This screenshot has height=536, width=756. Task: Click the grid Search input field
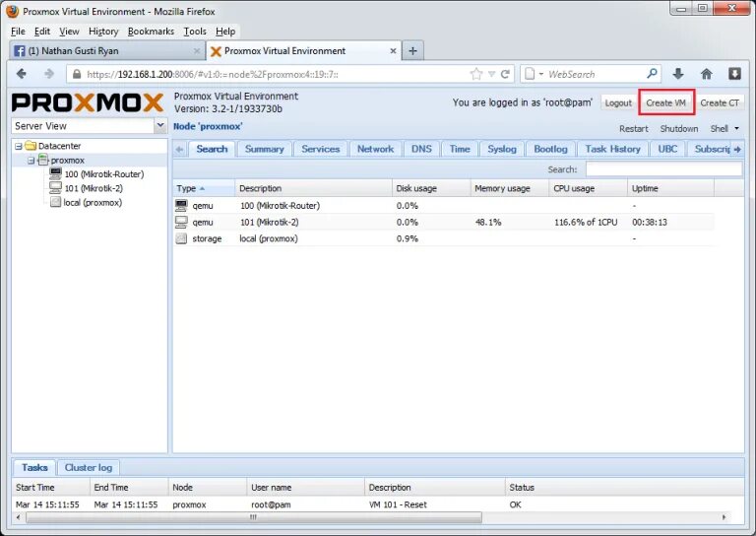[x=663, y=169]
